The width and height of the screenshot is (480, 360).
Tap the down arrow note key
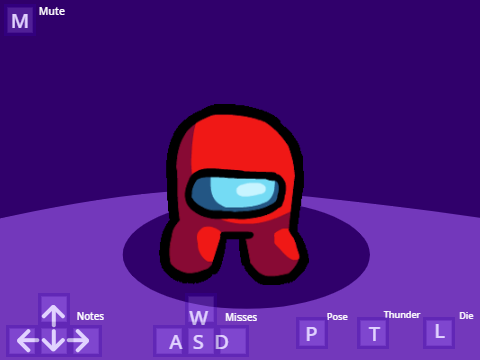[x=54, y=341]
